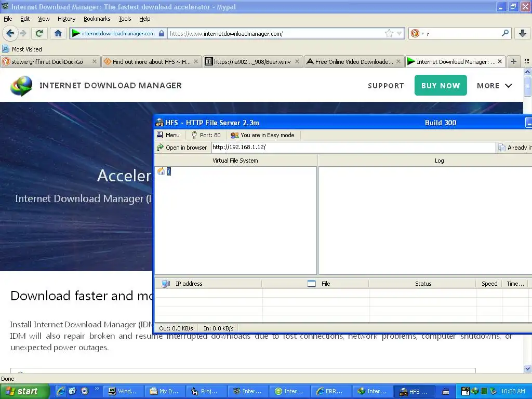Click Open in browser in HFS
532x399 pixels.
click(182, 148)
